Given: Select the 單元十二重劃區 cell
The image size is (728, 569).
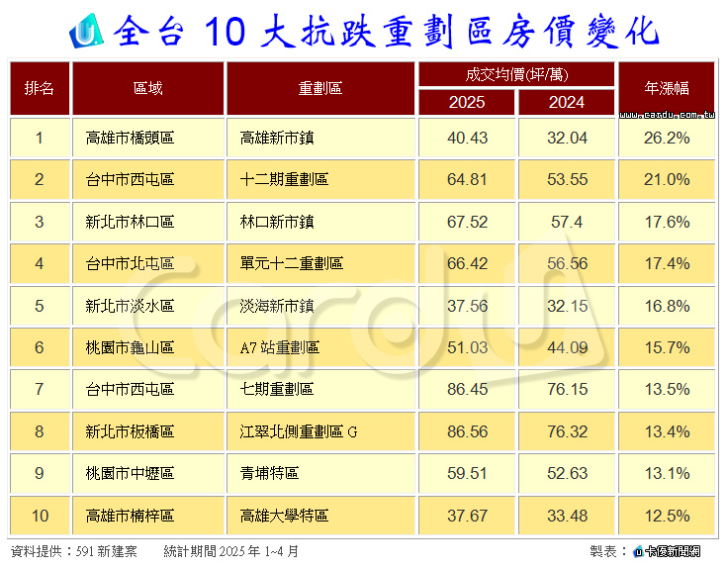Looking at the screenshot, I should click(320, 263).
